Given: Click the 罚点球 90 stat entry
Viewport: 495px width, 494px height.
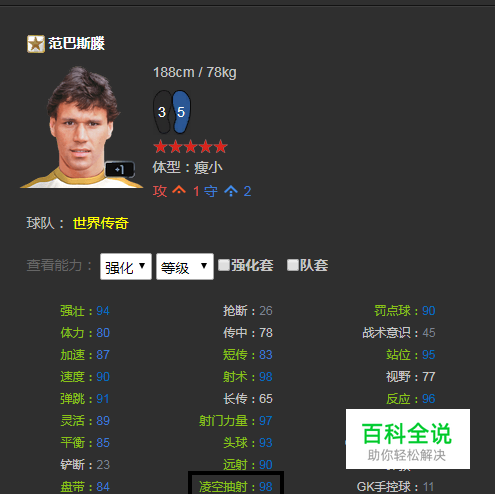Looking at the screenshot, I should tap(405, 311).
